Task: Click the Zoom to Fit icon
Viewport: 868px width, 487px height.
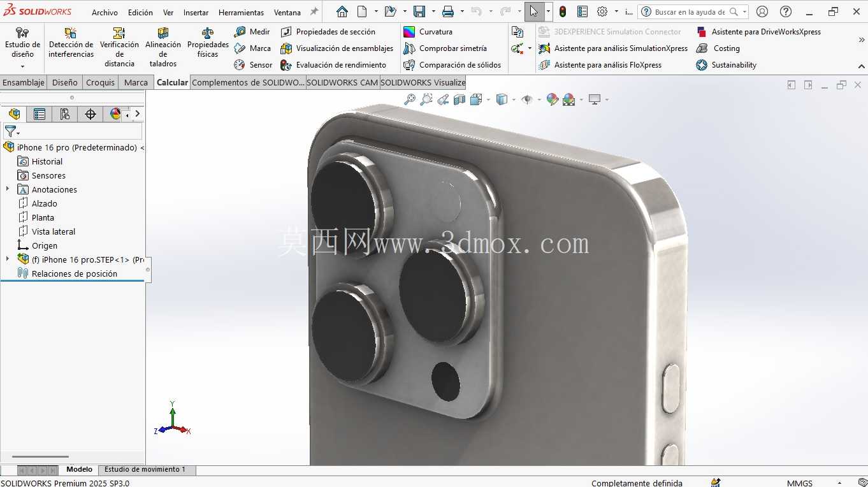Action: click(x=410, y=99)
